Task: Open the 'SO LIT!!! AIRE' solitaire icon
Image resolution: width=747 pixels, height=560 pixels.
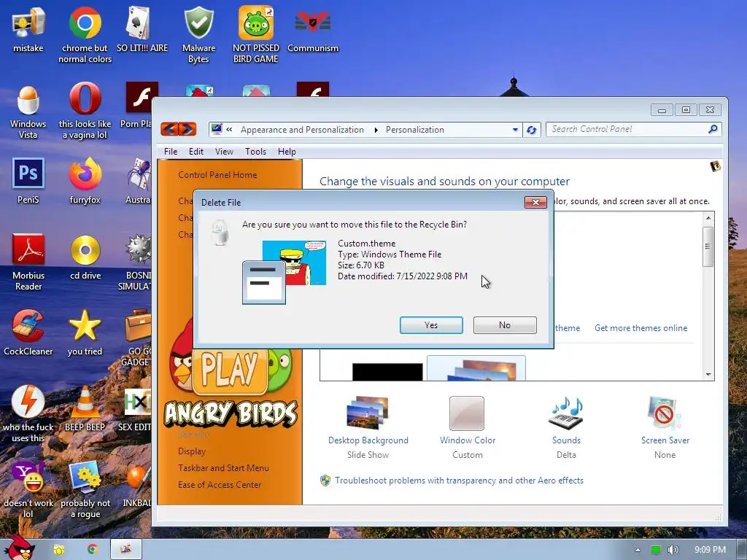Action: point(142,28)
